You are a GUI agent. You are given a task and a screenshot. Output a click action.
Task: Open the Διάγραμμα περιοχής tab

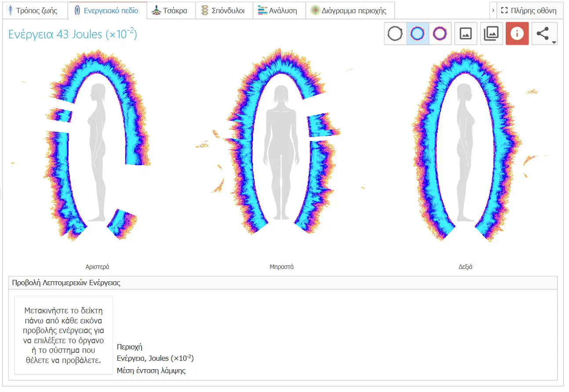click(349, 11)
